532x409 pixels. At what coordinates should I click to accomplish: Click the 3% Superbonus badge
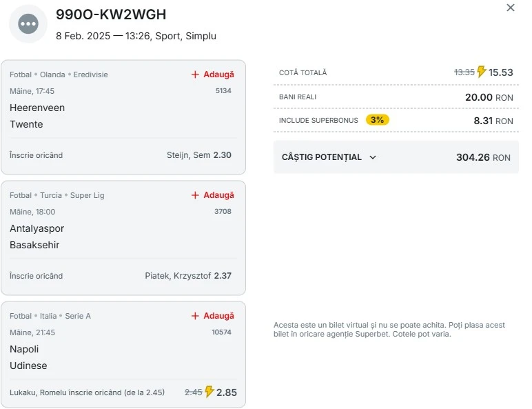click(377, 120)
